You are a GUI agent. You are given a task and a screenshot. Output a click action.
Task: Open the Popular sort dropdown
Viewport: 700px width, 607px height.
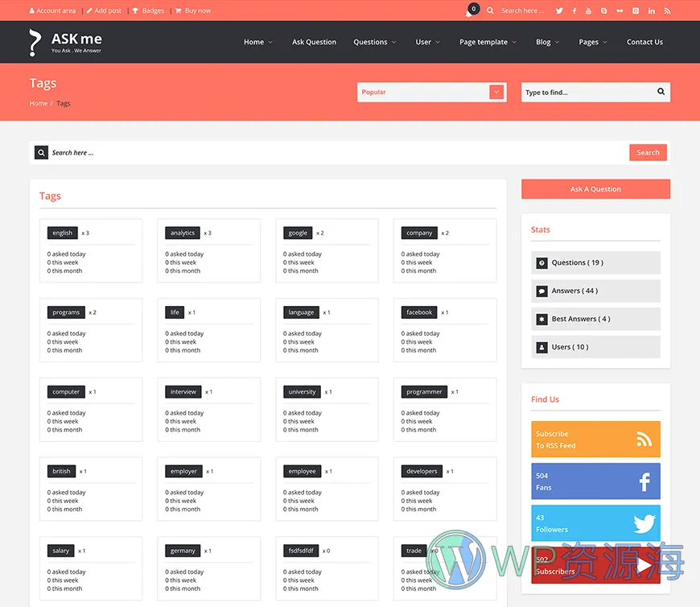click(x=431, y=93)
